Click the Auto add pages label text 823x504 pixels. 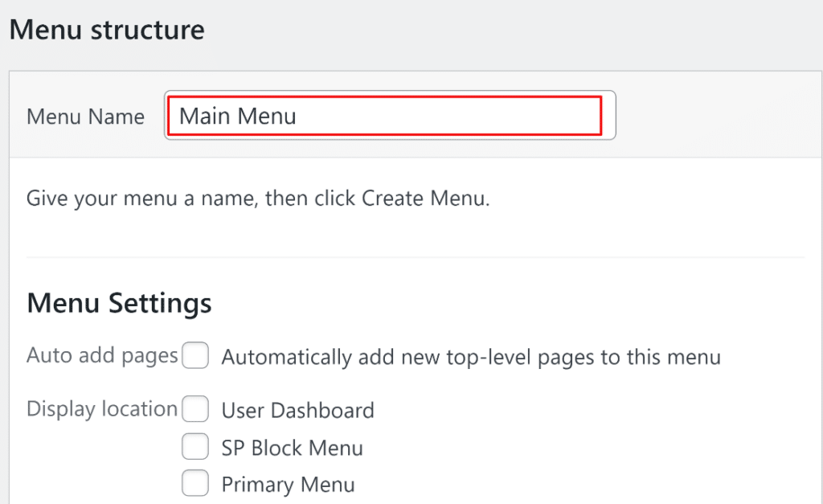[101, 354]
